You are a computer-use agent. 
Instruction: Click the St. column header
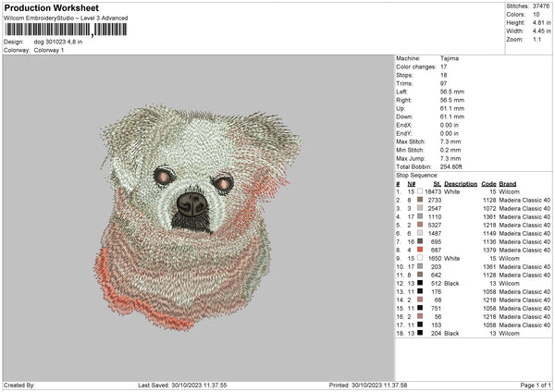438,184
